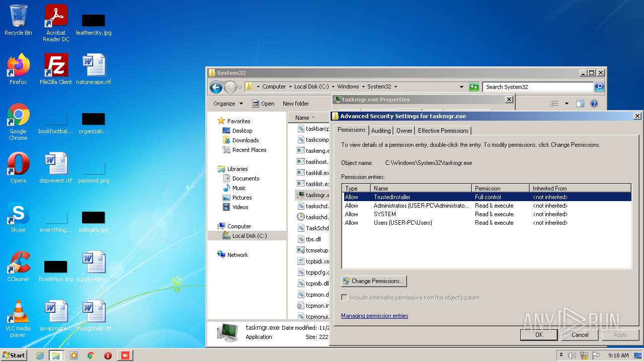Switch to the Permissions tab
644x362 pixels.
click(351, 130)
